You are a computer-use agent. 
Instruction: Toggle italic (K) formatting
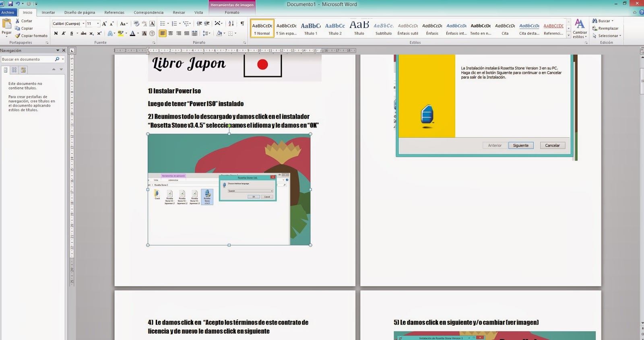64,33
